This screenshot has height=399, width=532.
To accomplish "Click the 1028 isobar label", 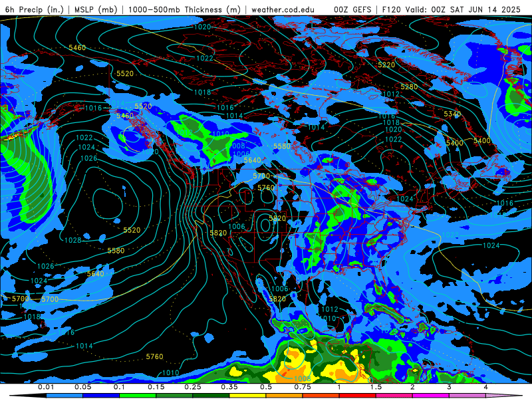I will (x=73, y=240).
